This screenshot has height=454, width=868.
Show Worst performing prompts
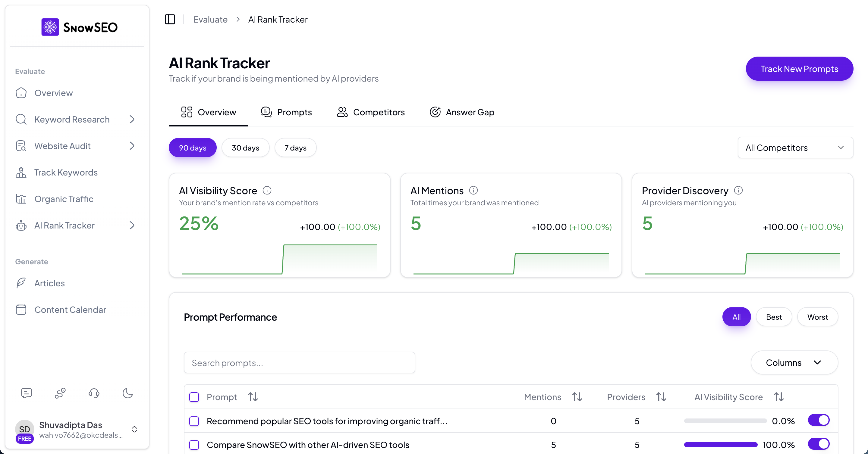817,317
